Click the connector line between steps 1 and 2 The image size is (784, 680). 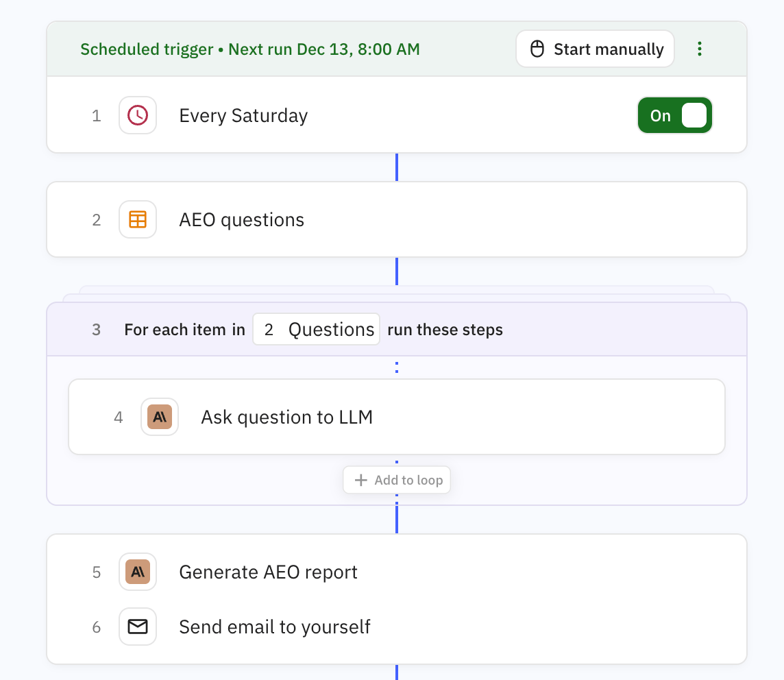click(397, 167)
